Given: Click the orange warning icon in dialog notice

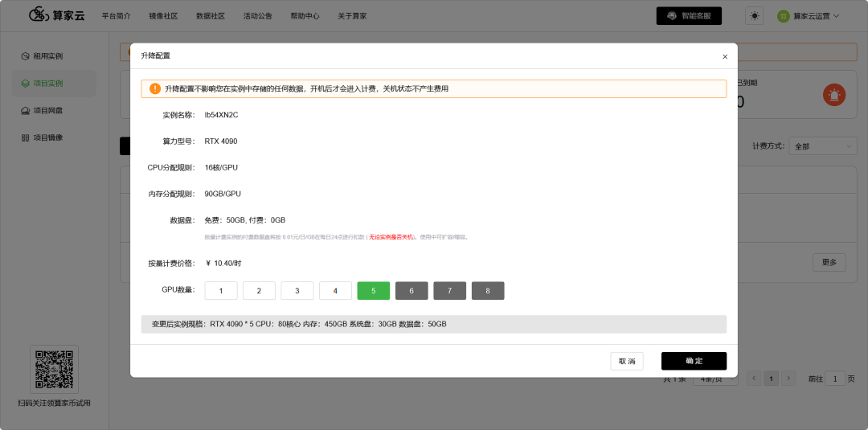Looking at the screenshot, I should [155, 88].
